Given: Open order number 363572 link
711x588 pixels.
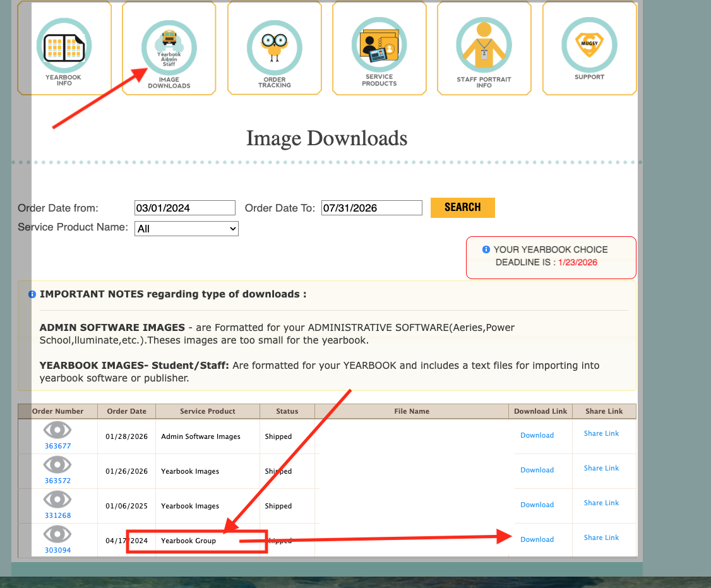Looking at the screenshot, I should coord(57,481).
